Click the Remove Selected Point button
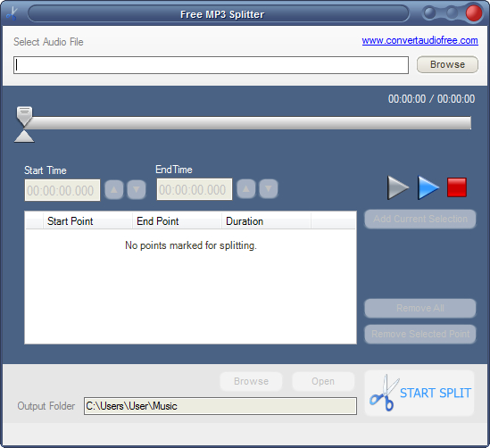 [x=420, y=334]
